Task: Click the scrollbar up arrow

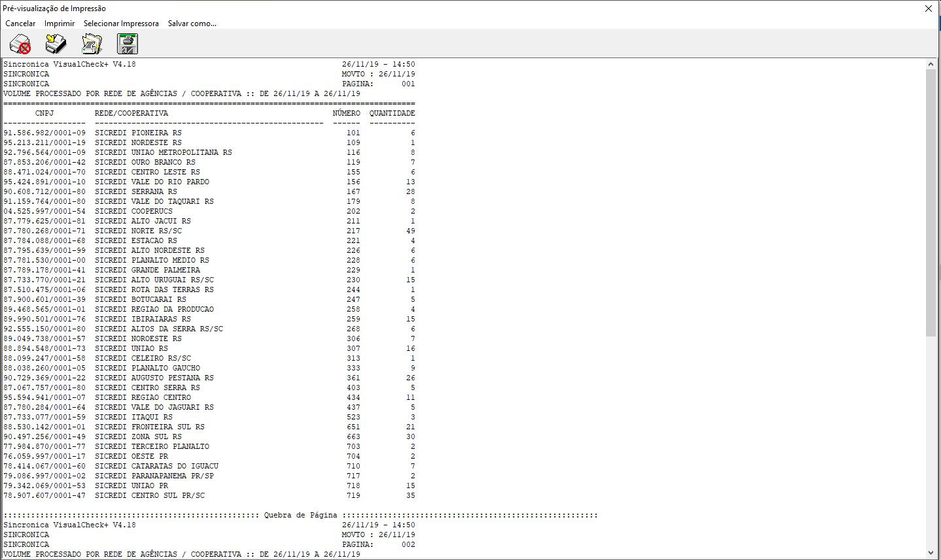Action: tap(931, 64)
